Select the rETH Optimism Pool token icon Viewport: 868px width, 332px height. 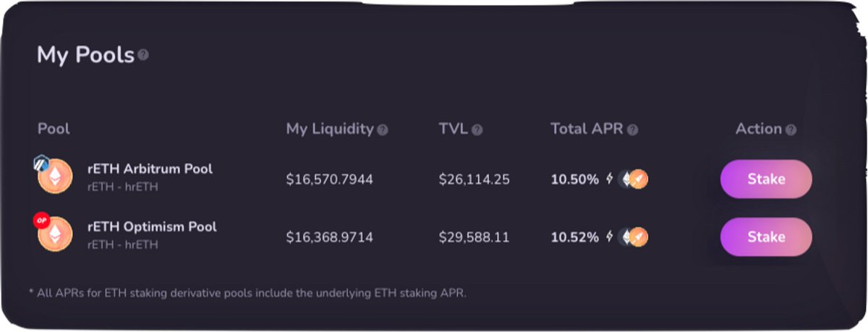click(56, 234)
